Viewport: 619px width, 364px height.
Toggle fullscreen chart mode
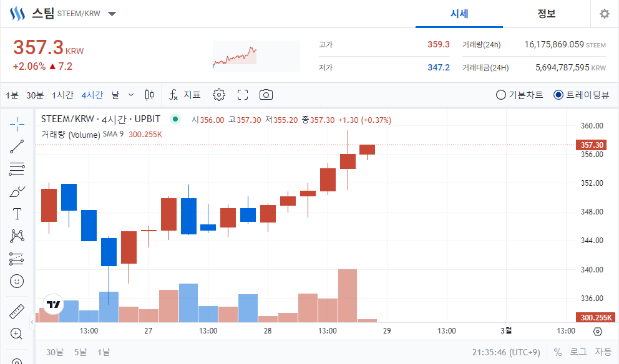point(243,95)
